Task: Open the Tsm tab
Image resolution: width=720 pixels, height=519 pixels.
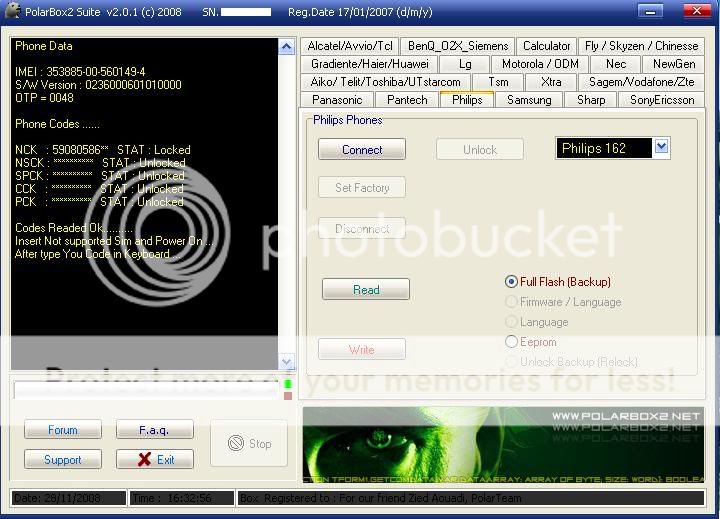Action: 498,82
